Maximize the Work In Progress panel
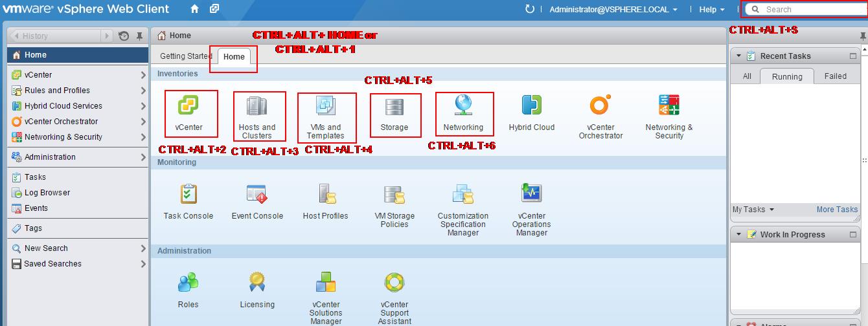The image size is (868, 326). point(853,235)
